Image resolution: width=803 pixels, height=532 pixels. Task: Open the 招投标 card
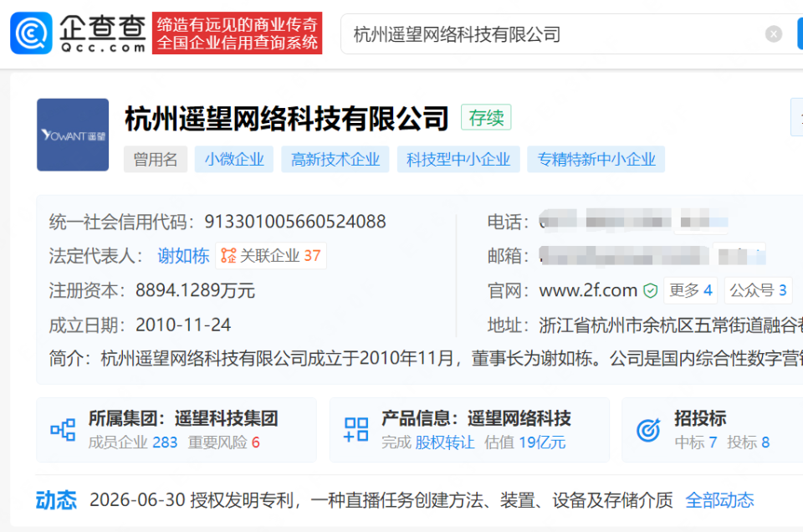pyautogui.click(x=713, y=430)
